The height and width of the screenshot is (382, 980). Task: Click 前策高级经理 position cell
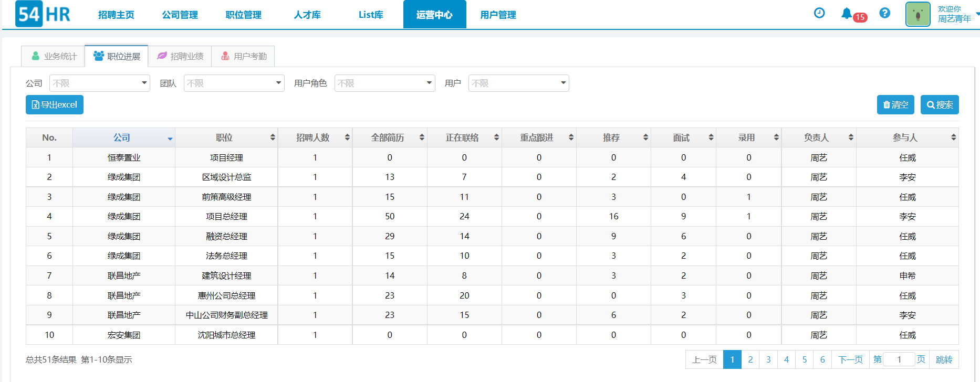point(226,197)
